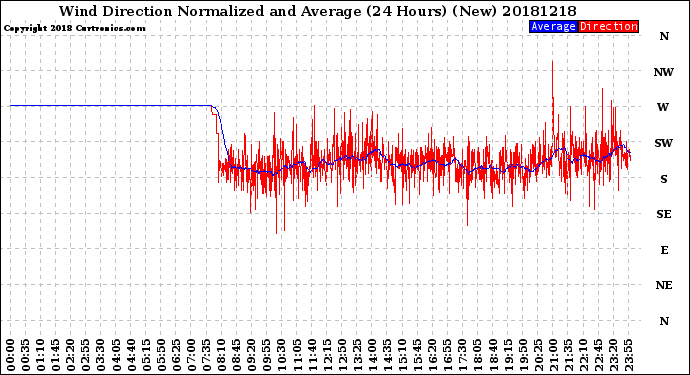
Task: Click the 23:55 time label
Action: pos(629,355)
